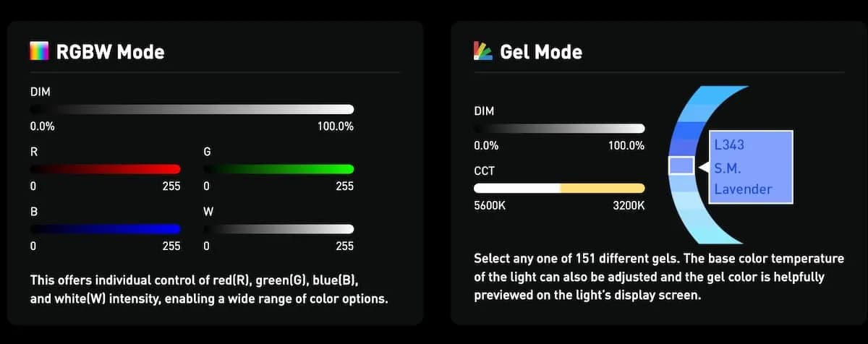
Task: Click the DIM slider in Gel Mode
Action: tap(558, 129)
